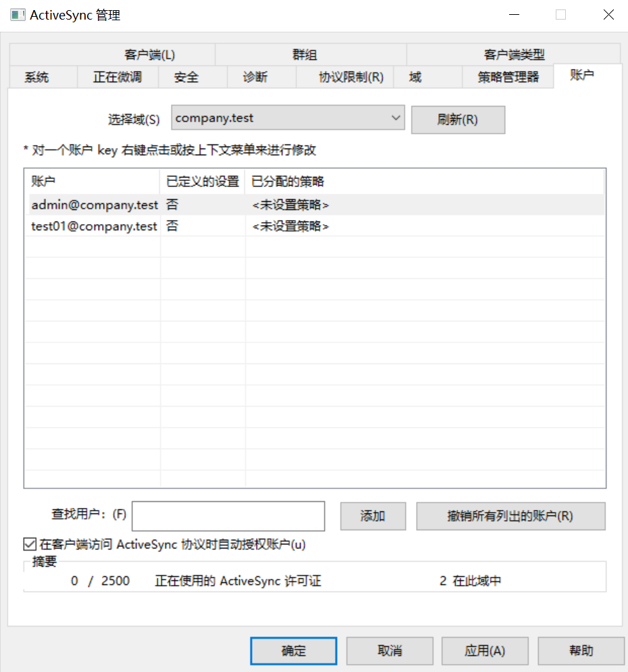This screenshot has height=672, width=628.
Task: Toggle the 自动授权账户(u) checkbox
Action: (x=30, y=544)
